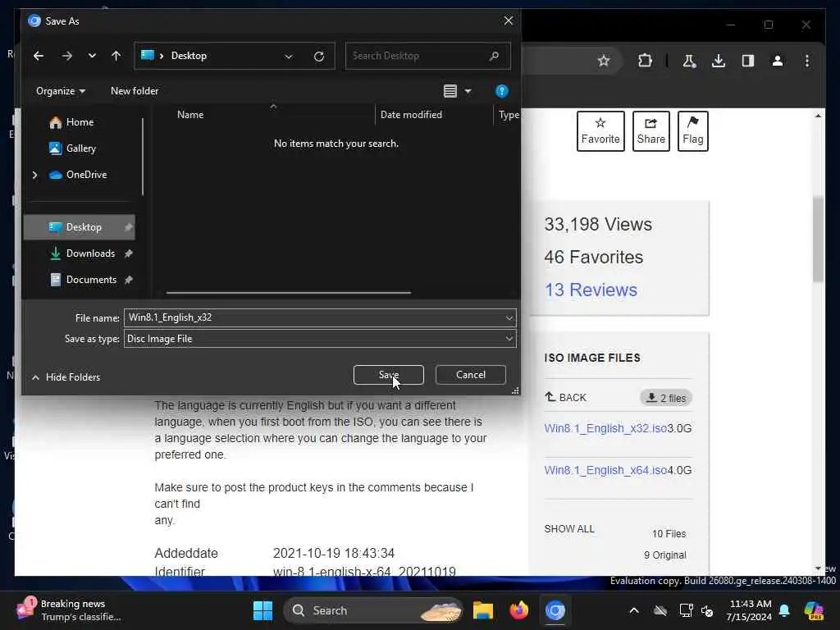Go up one folder level
Screen dimensions: 840x630
click(x=116, y=56)
